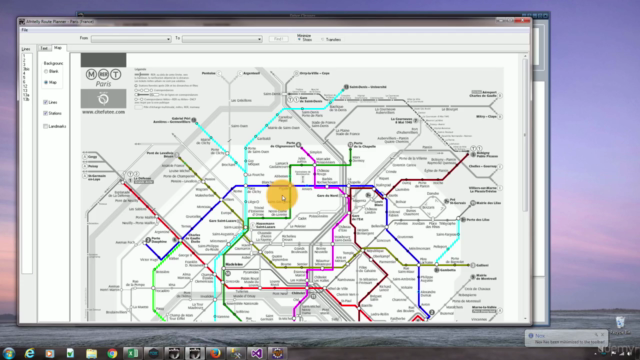Click the Find button

[x=278, y=39]
